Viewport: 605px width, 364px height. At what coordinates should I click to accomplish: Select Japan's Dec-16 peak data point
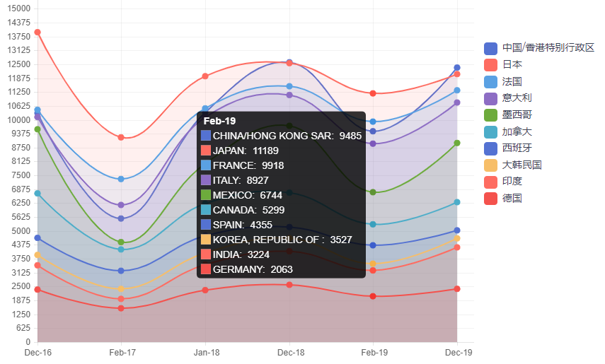pyautogui.click(x=38, y=33)
